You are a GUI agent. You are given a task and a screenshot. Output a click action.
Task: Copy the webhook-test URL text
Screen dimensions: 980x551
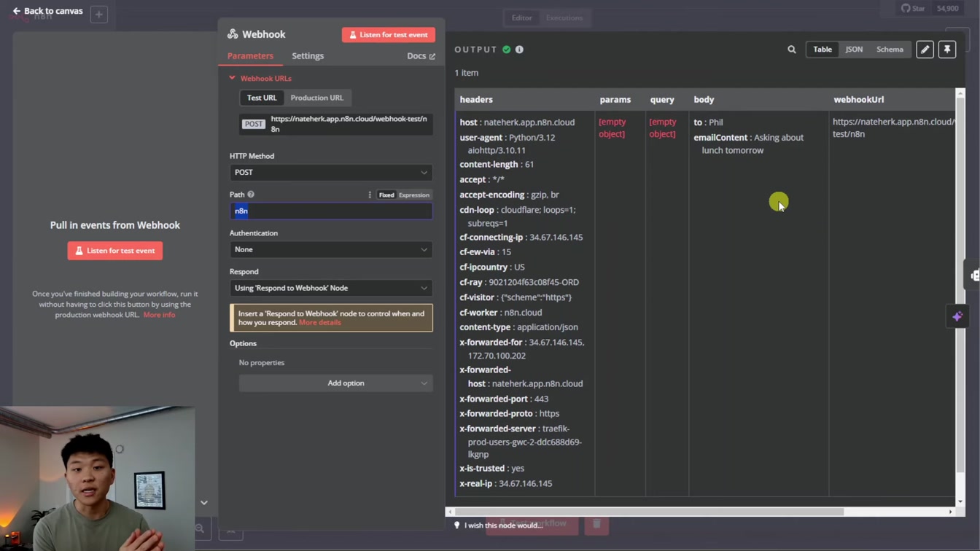coord(349,123)
